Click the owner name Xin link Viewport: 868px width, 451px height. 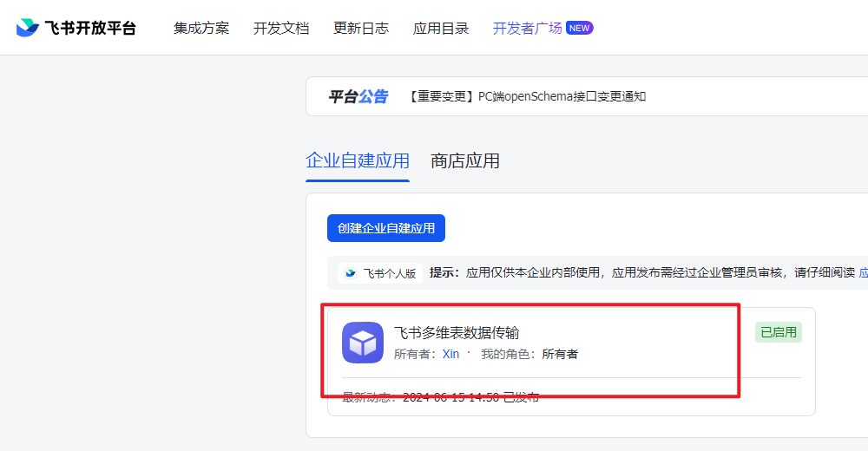pyautogui.click(x=450, y=354)
